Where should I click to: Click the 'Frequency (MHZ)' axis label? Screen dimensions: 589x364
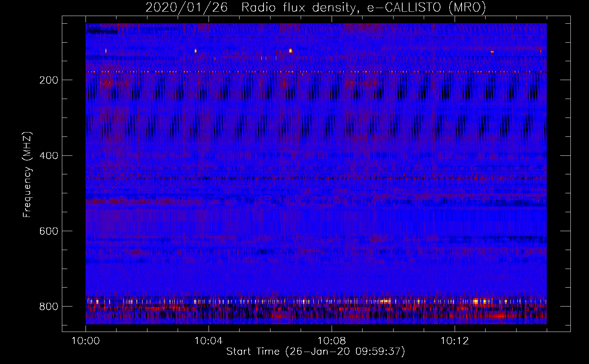click(x=27, y=174)
